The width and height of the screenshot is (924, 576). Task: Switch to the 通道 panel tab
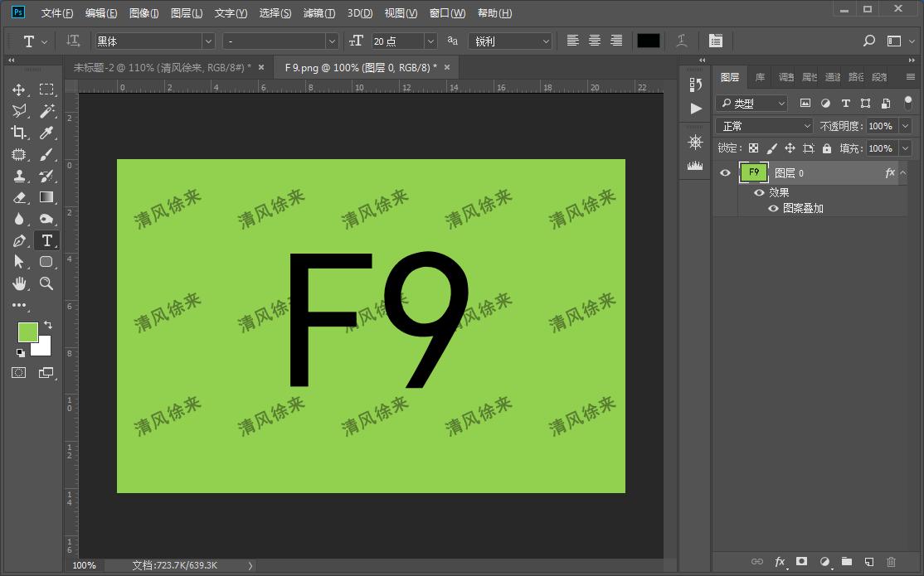pos(832,76)
